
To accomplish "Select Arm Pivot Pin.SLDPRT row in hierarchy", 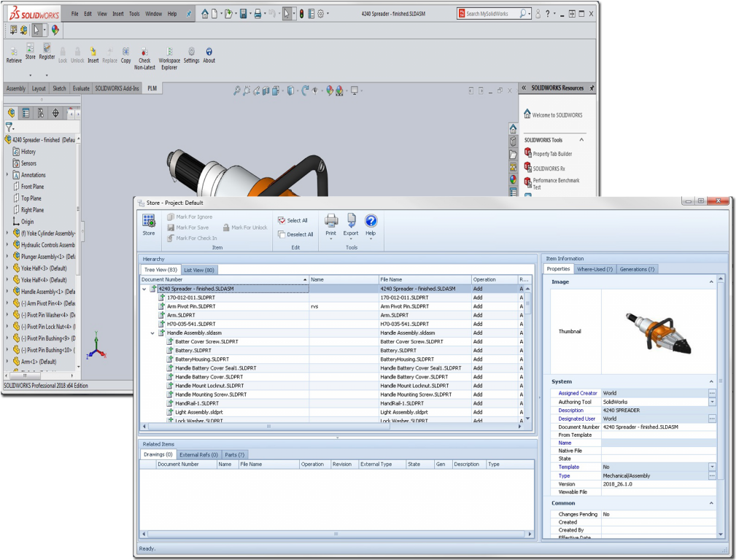I will point(190,307).
